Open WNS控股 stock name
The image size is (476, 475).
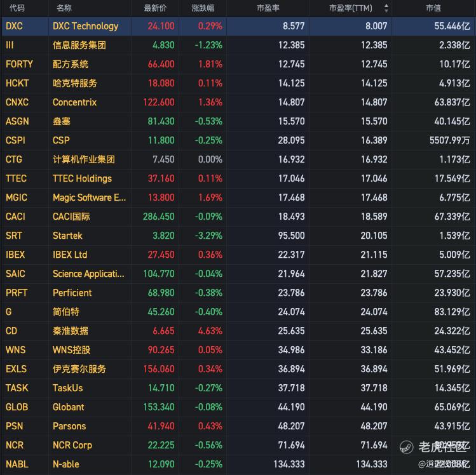point(71,350)
